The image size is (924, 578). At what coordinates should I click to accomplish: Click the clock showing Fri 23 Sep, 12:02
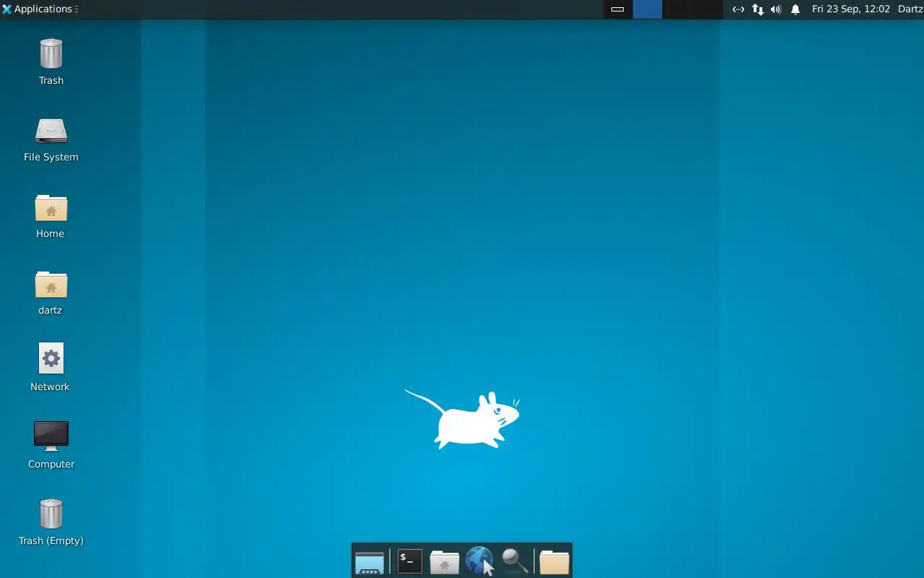851,9
